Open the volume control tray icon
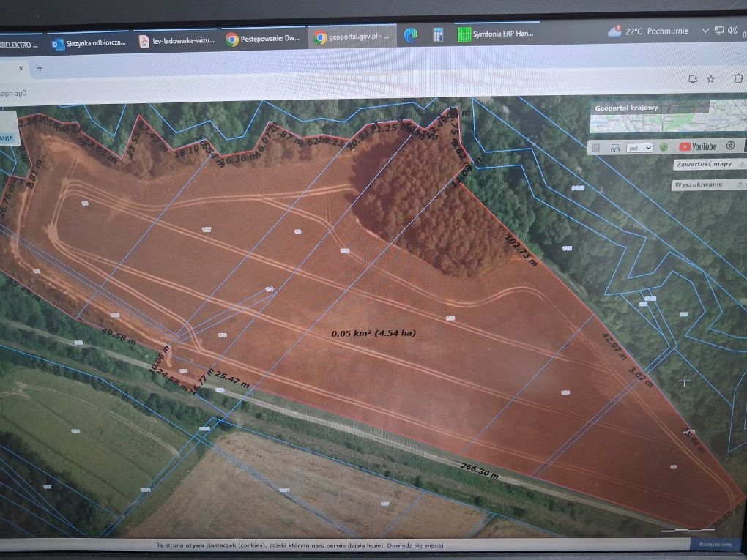 (732, 30)
